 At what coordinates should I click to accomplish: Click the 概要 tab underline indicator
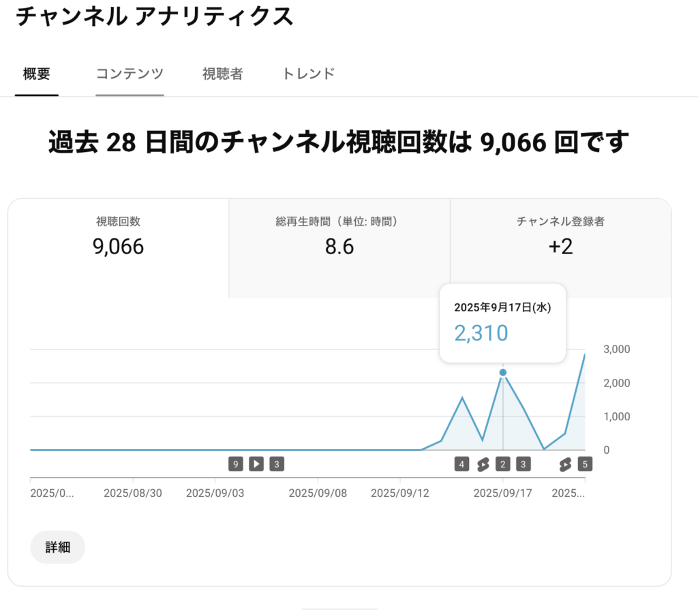(36, 95)
